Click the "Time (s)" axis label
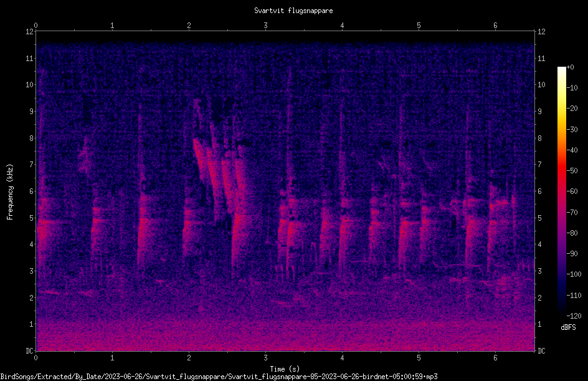This screenshot has height=381, width=588. 285,369
